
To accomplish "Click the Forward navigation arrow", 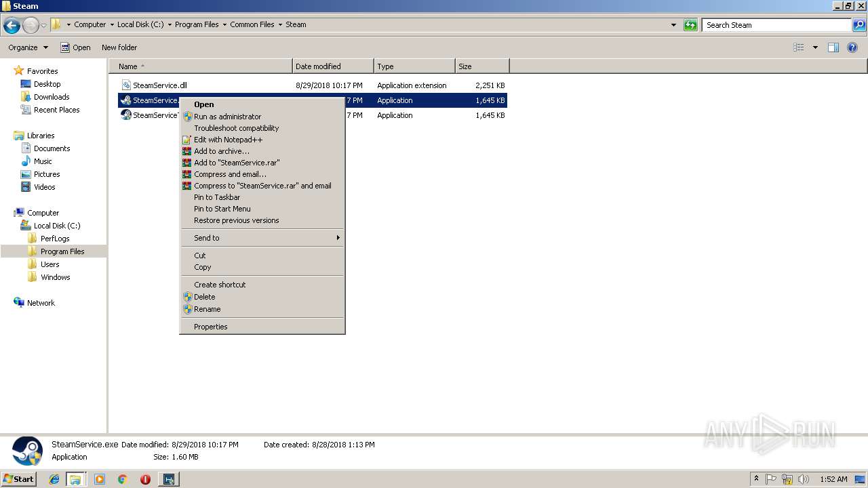I will tap(31, 26).
